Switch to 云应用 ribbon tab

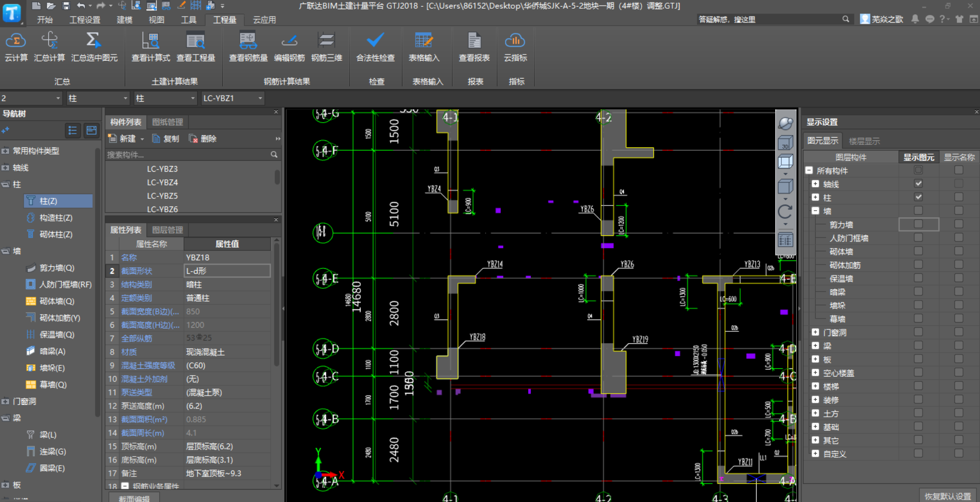(264, 20)
